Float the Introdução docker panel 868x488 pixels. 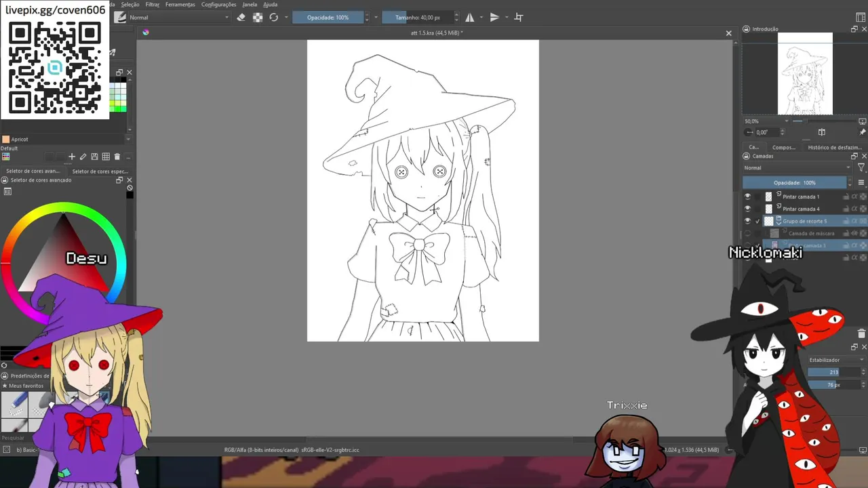click(854, 29)
